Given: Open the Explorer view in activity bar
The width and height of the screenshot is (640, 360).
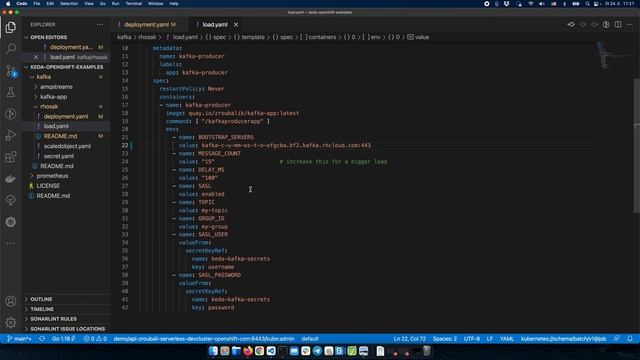Looking at the screenshot, I should 11,27.
